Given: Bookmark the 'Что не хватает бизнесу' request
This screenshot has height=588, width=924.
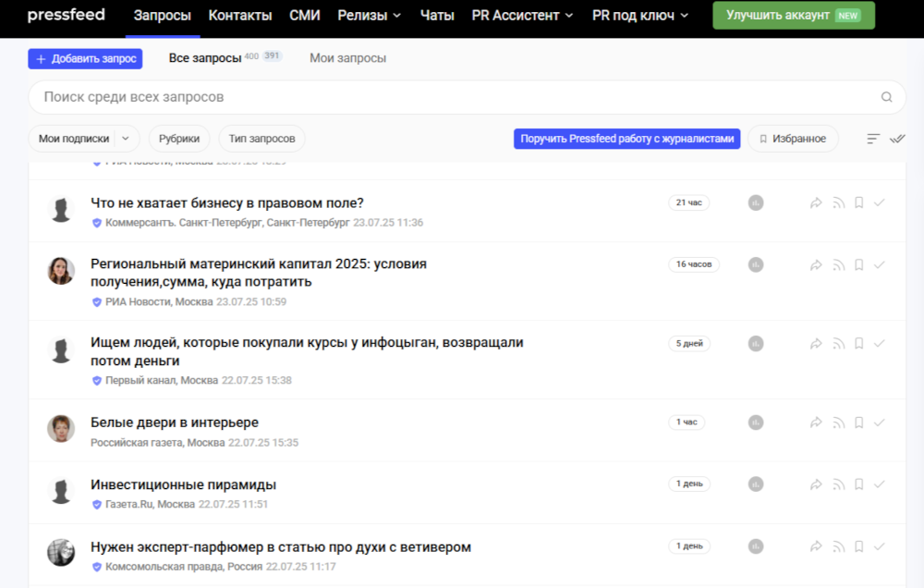Looking at the screenshot, I should pyautogui.click(x=859, y=202).
